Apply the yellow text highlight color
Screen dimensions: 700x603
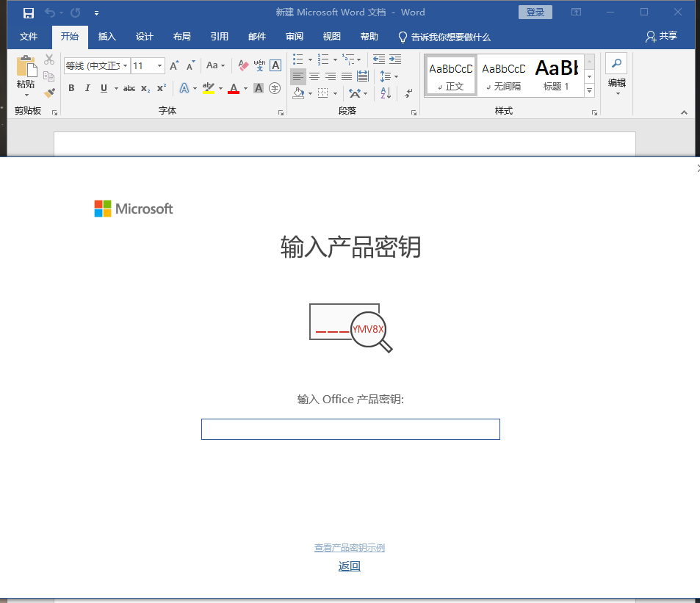209,88
